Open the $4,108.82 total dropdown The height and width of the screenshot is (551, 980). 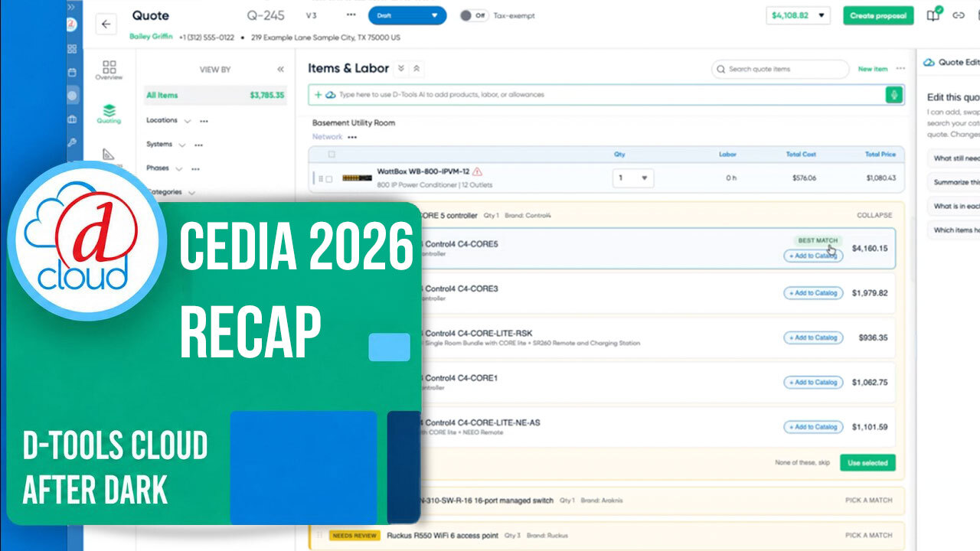pos(799,15)
